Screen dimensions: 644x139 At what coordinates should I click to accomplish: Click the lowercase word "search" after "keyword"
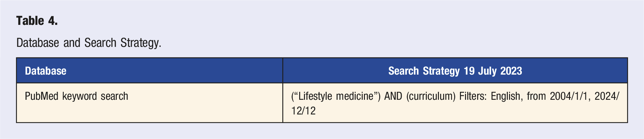(x=114, y=96)
